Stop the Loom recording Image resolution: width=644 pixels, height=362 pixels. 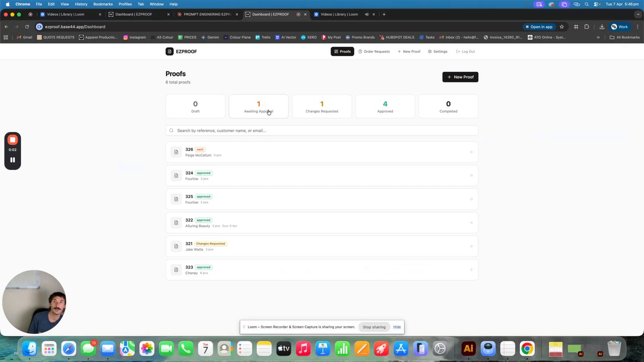(13, 140)
